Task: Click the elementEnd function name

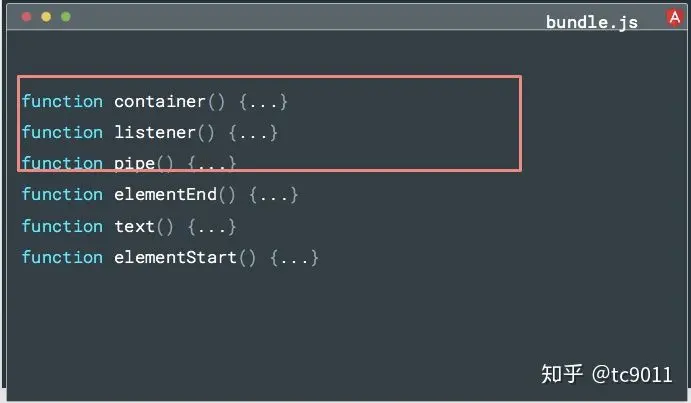Action: 165,194
